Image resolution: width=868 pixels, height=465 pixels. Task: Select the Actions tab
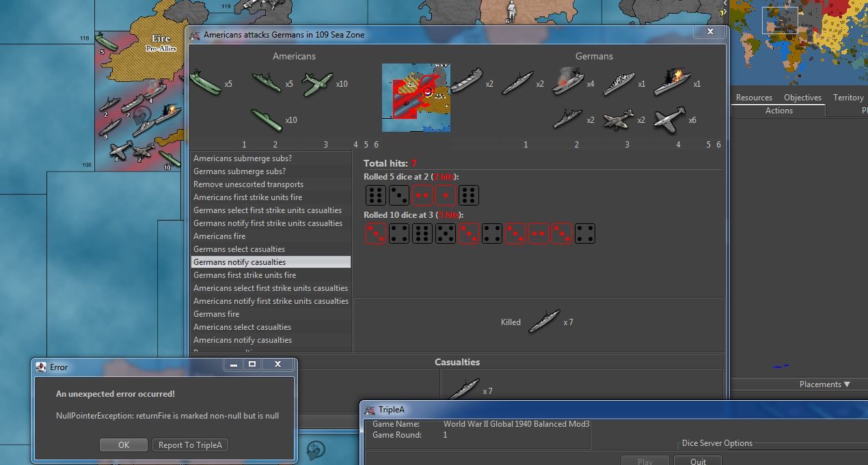click(x=778, y=111)
